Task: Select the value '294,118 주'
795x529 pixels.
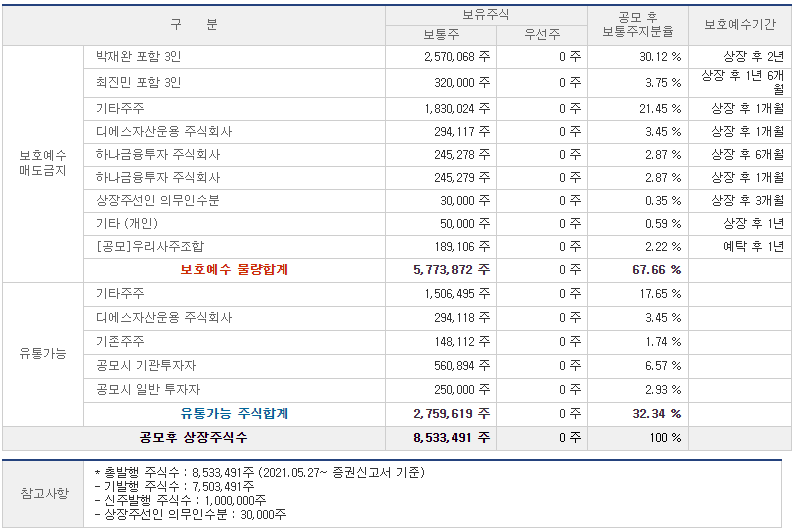Action: click(x=462, y=318)
